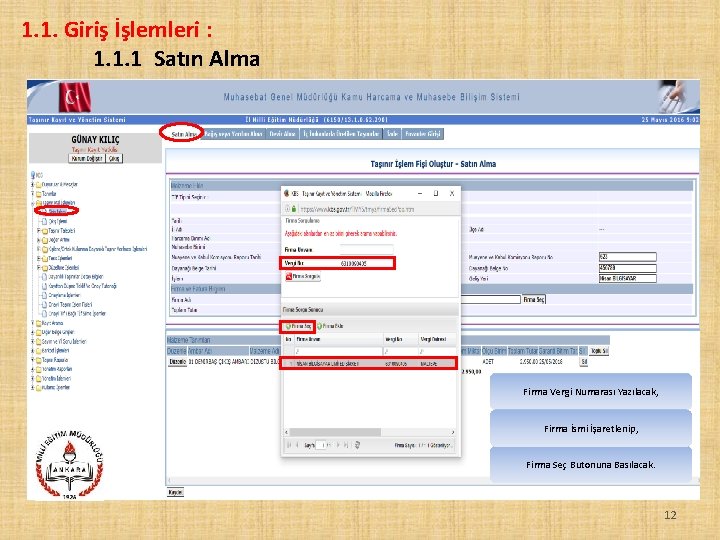This screenshot has width=720, height=540.
Task: Click the Firma Adı text field
Action: click(x=490, y=299)
